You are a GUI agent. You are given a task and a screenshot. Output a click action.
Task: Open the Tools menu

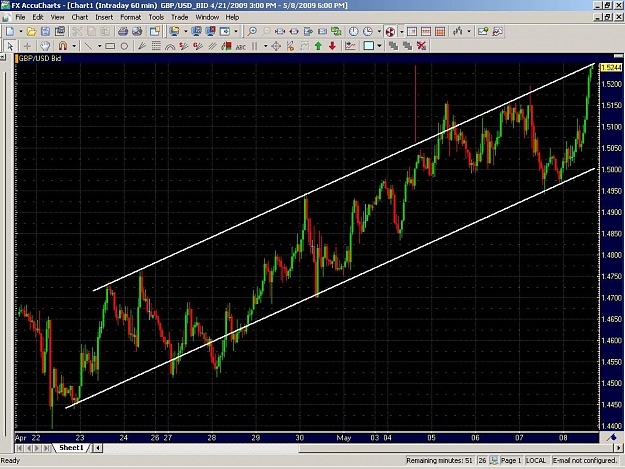(x=156, y=17)
